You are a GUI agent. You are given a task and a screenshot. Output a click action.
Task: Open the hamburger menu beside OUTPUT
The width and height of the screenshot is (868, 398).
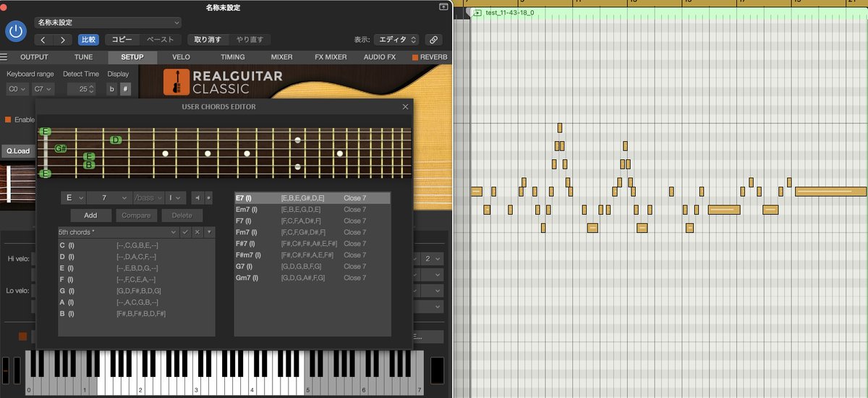coord(4,57)
